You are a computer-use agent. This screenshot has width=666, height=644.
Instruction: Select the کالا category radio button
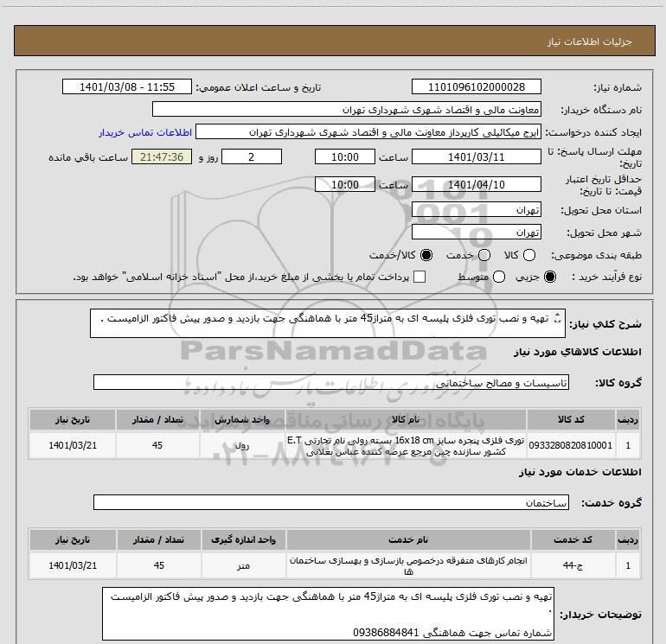point(529,255)
